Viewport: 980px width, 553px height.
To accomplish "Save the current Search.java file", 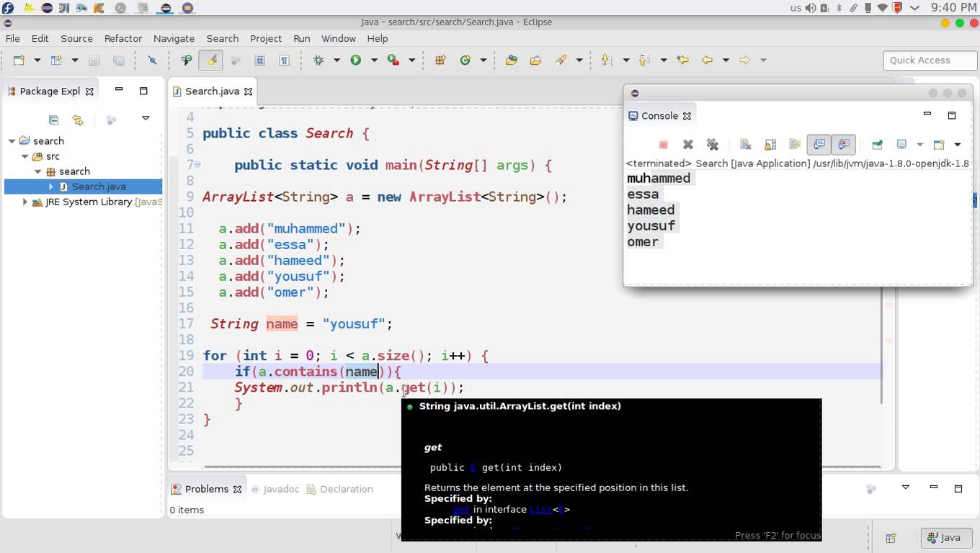I will pos(95,60).
